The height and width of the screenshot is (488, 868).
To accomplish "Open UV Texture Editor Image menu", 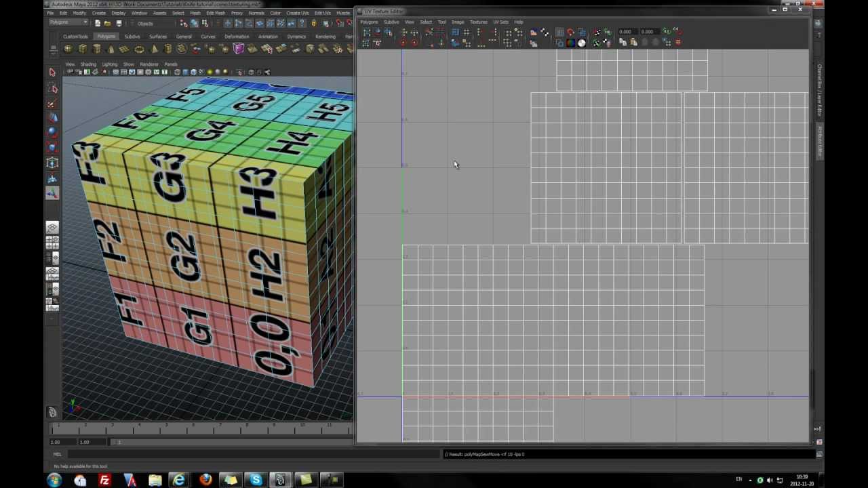I will (x=458, y=22).
